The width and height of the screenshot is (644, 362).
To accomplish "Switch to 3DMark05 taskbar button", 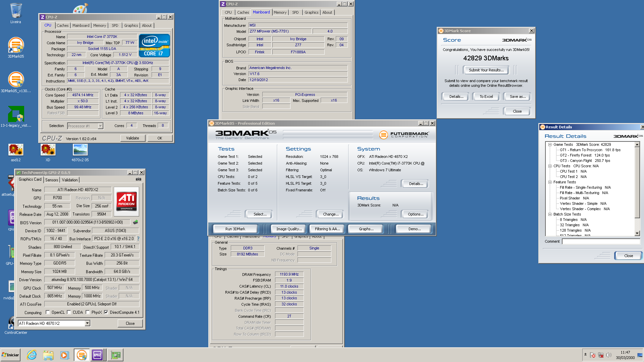I will tap(82, 355).
